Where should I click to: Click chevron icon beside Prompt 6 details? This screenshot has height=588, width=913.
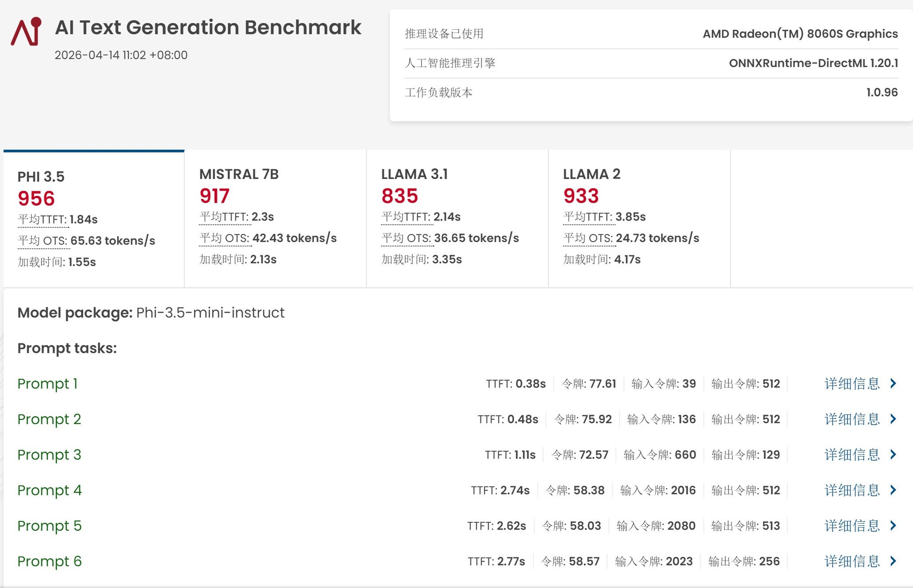click(893, 561)
